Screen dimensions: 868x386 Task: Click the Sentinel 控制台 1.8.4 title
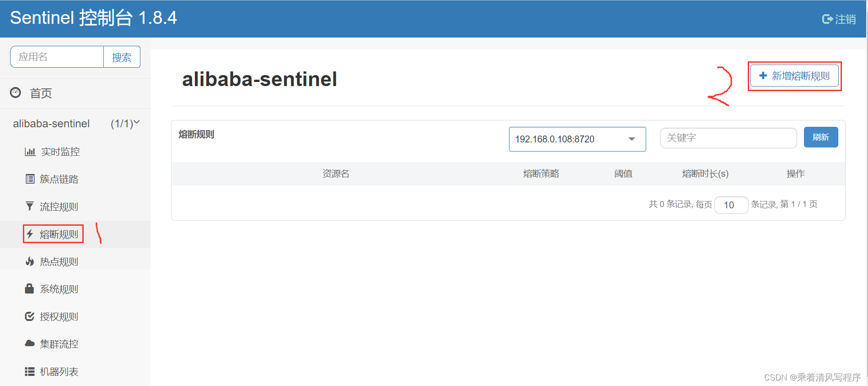point(93,18)
